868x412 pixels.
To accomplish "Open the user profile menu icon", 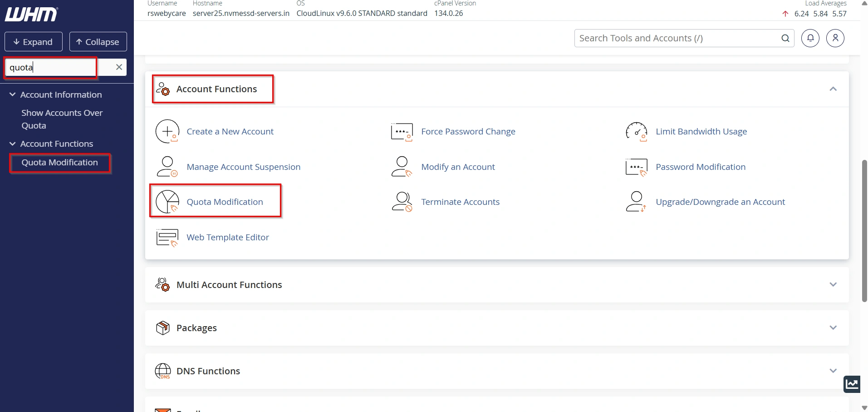I will (x=835, y=38).
